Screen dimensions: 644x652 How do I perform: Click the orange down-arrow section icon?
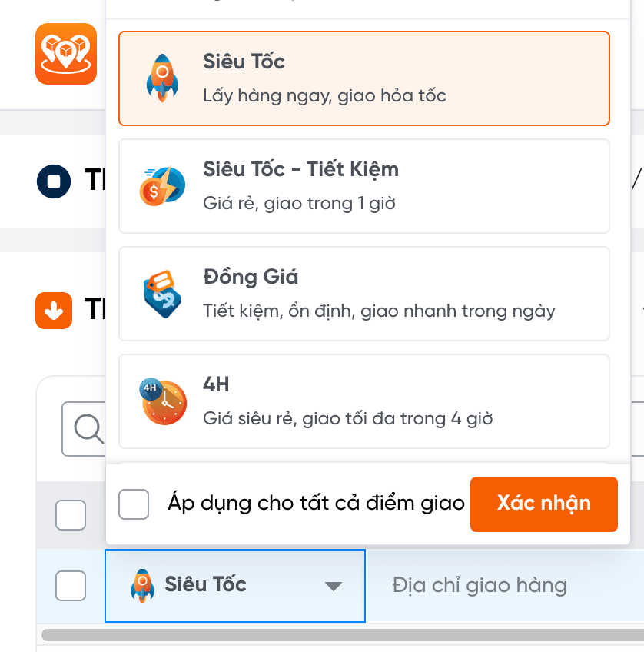click(x=54, y=311)
